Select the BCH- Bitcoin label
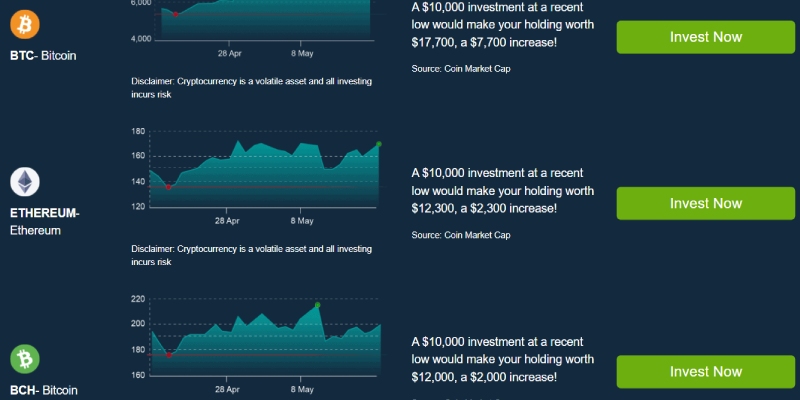Image resolution: width=800 pixels, height=400 pixels. [x=44, y=390]
